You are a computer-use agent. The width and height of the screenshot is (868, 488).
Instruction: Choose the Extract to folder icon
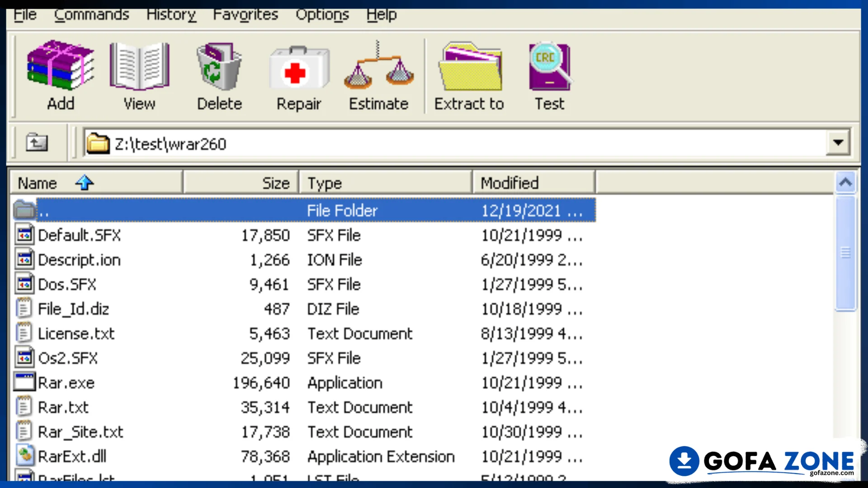pyautogui.click(x=470, y=66)
